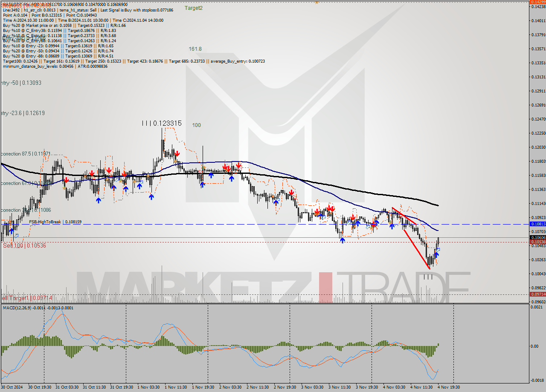Viewport: 546px width, 392px height.
Task: Click the Buy %20 @ Market price line
Action: [64, 26]
